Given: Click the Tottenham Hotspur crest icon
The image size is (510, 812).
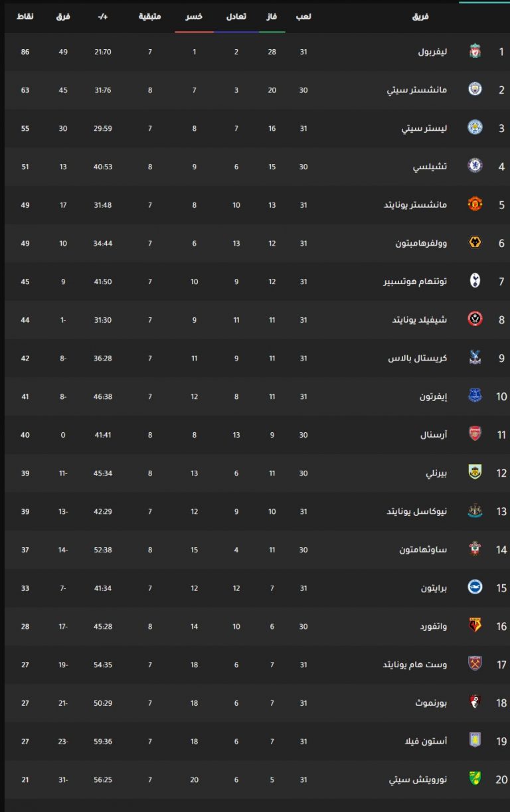Looking at the screenshot, I should 475,282.
